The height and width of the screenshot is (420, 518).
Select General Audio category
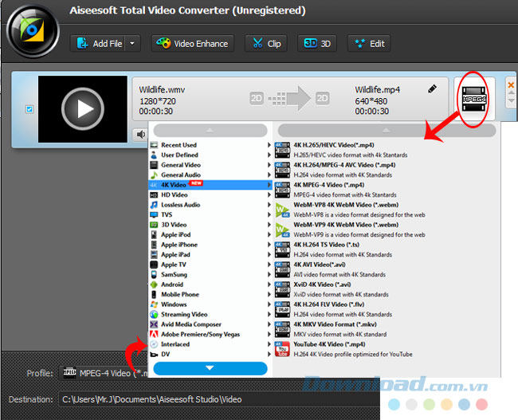tap(210, 175)
